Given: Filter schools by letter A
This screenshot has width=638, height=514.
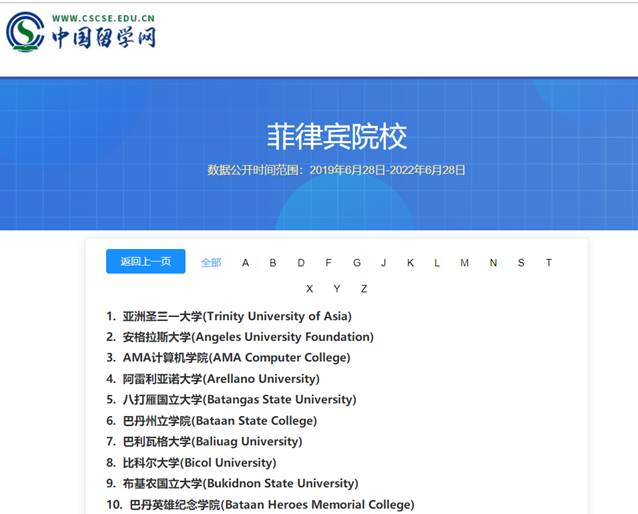Looking at the screenshot, I should (x=246, y=263).
